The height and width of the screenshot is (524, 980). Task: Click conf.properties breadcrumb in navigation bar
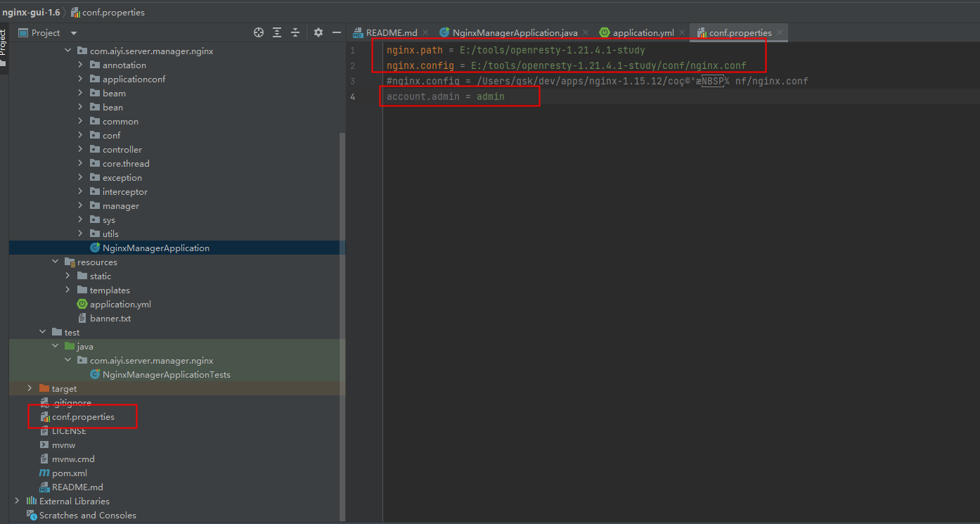pyautogui.click(x=112, y=12)
